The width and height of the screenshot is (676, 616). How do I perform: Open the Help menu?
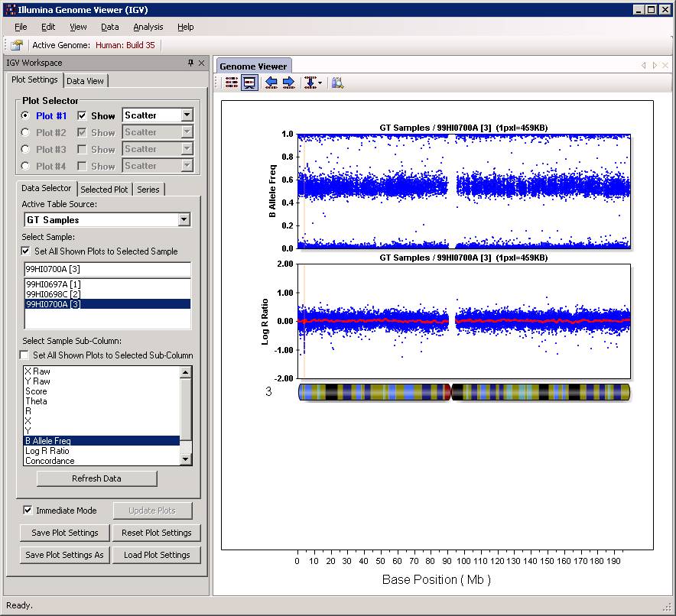(x=185, y=27)
